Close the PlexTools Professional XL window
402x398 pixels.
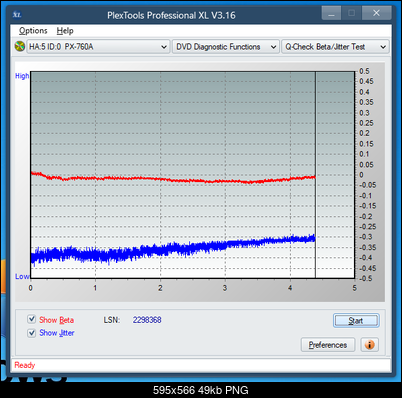(x=376, y=13)
